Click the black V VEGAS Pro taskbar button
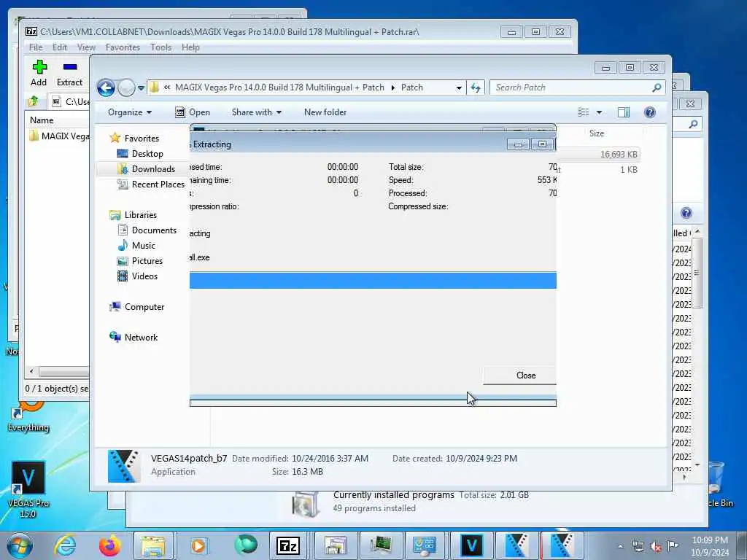747x560 pixels. pyautogui.click(x=472, y=545)
